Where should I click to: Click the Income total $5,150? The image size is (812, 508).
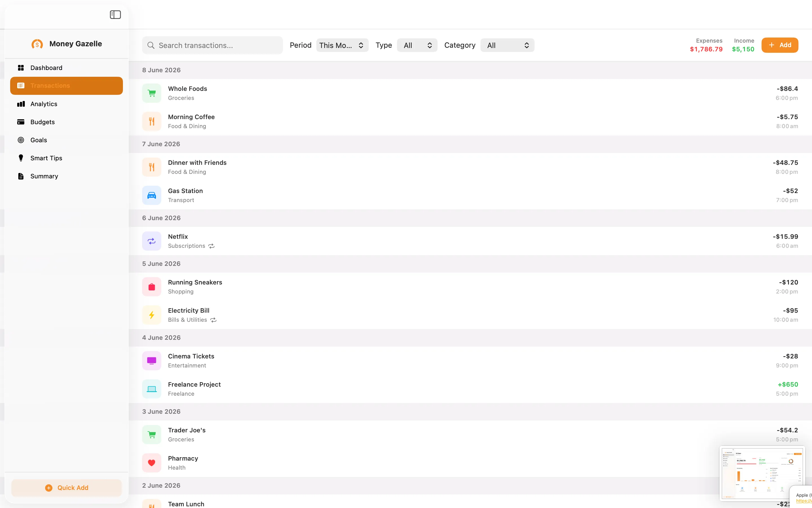coord(743,49)
